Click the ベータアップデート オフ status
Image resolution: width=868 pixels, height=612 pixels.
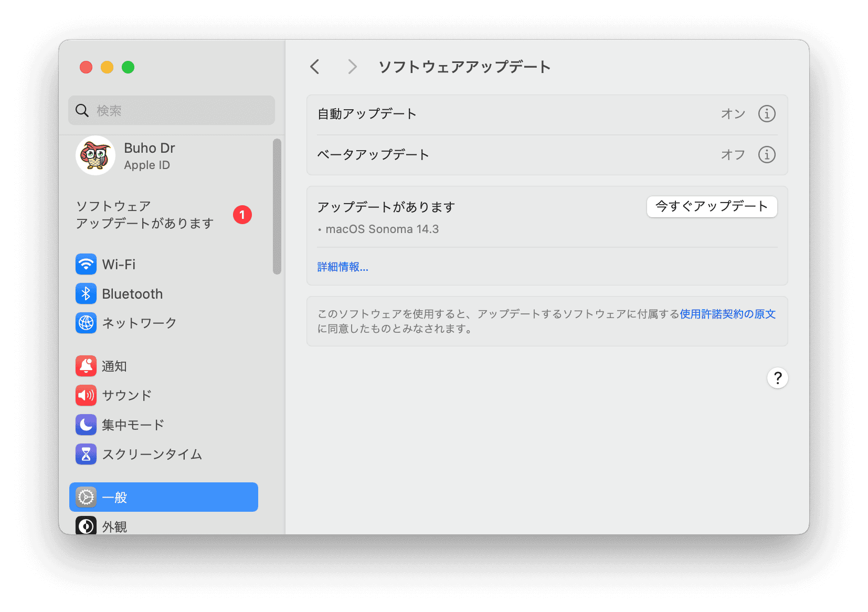(733, 154)
